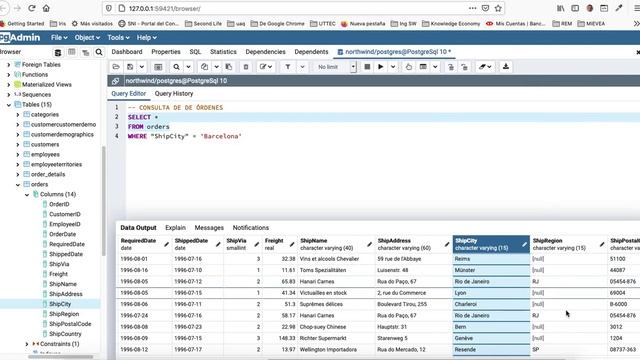
Task: Bookmark this page with star icon
Action: click(498, 8)
